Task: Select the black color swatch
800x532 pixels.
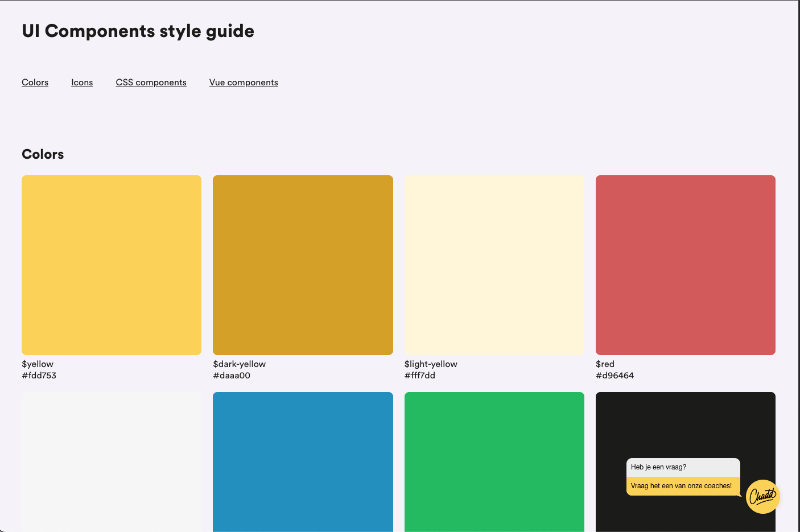Action: point(685,427)
